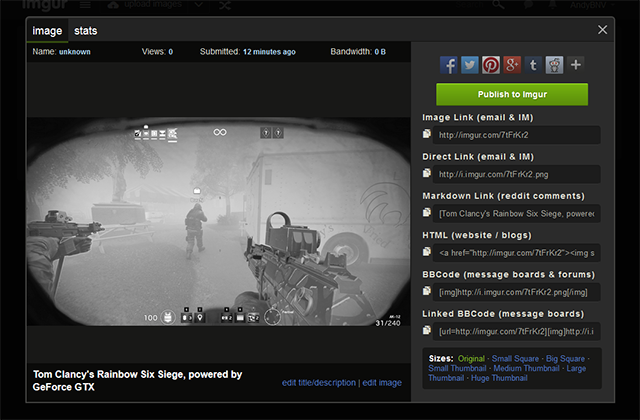The height and width of the screenshot is (420, 640).
Task: Click the Rainbow Six Siege screenshot preview
Action: pyautogui.click(x=219, y=221)
